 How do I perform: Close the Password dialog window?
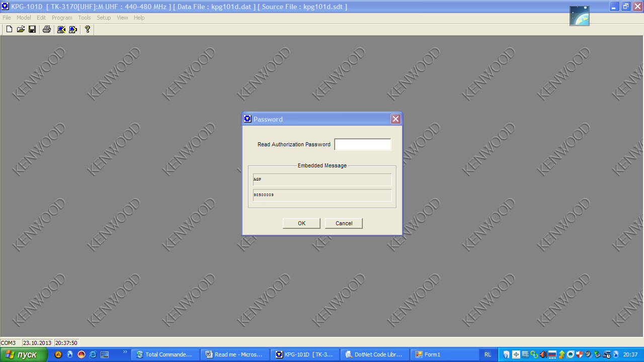395,119
